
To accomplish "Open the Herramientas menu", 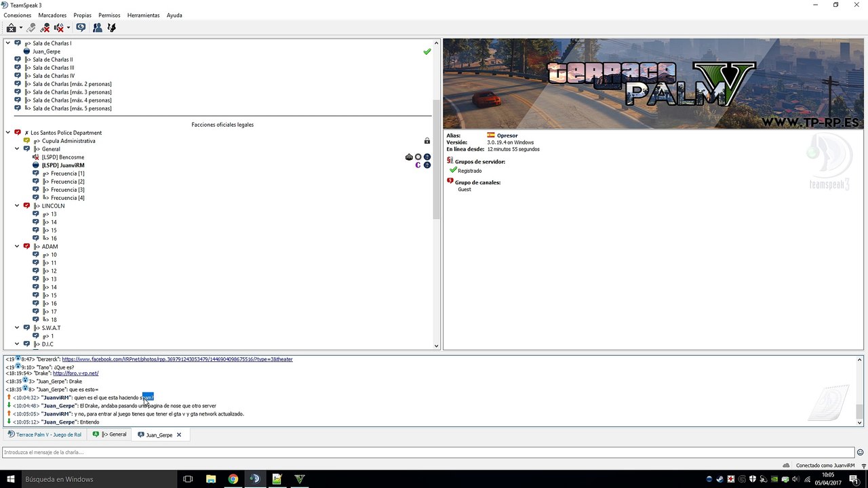I will (143, 15).
